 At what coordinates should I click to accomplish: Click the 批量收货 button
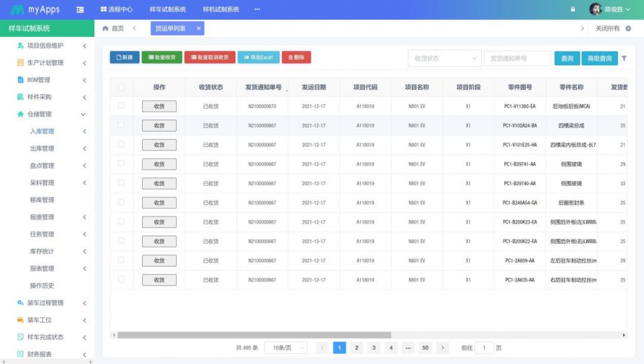162,57
